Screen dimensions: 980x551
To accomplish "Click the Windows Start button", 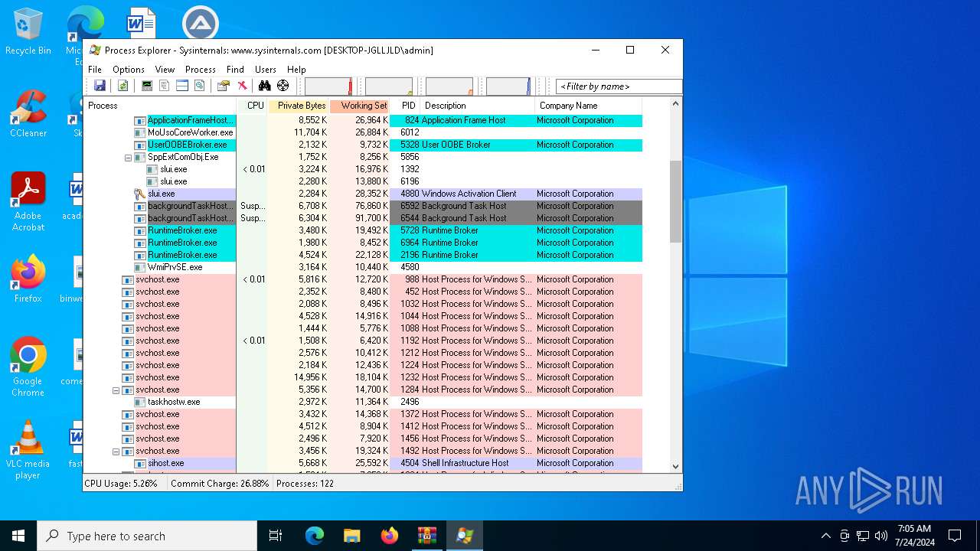I will (18, 536).
